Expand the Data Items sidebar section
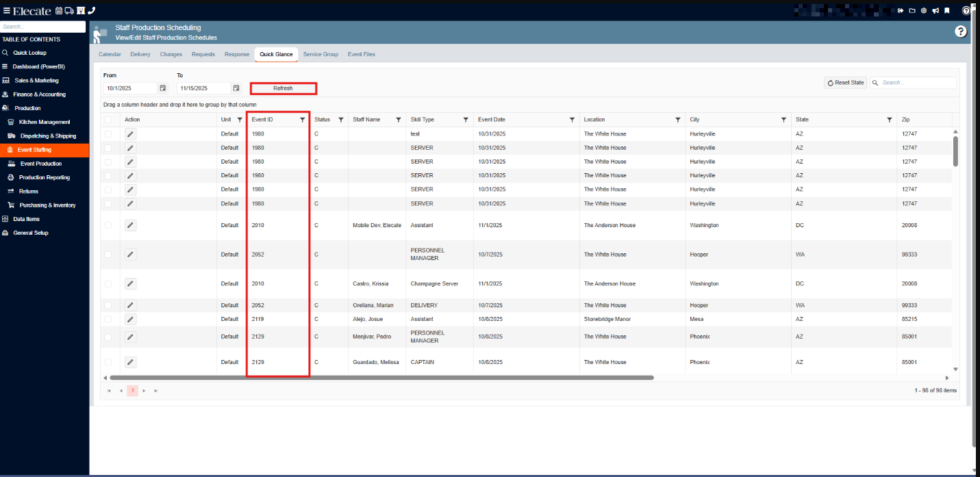The width and height of the screenshot is (980, 477). point(26,219)
